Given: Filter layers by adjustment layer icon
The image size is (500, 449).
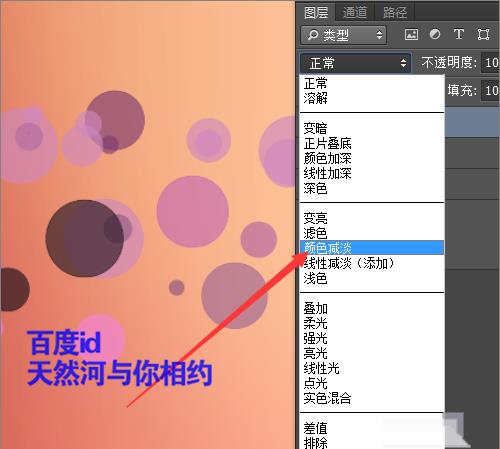Looking at the screenshot, I should 435,34.
